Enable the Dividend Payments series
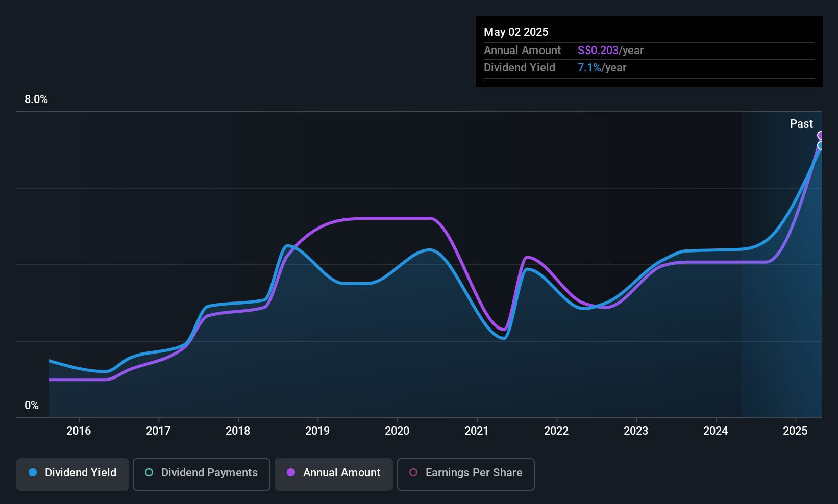Image resolution: width=838 pixels, height=504 pixels. 201,473
